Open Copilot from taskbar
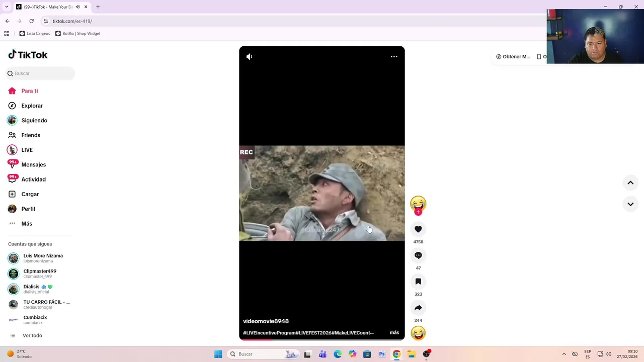Screen dimensions: 644x362 tap(352, 354)
